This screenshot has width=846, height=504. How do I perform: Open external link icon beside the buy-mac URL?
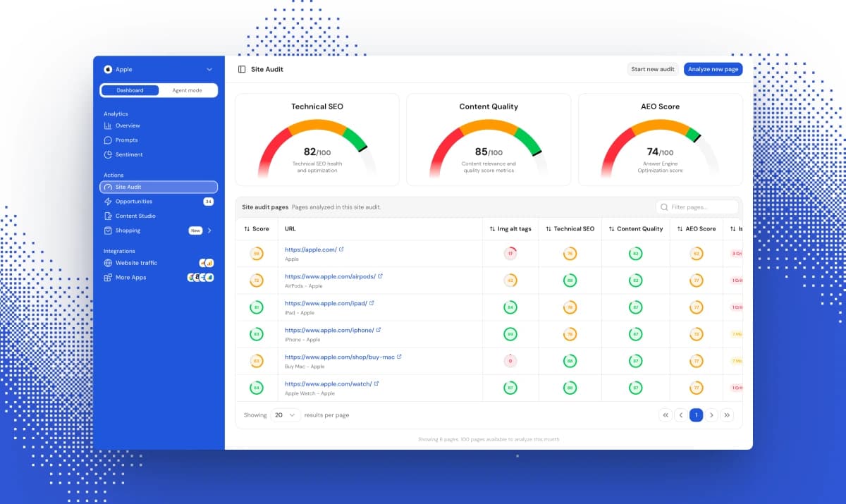pos(399,356)
